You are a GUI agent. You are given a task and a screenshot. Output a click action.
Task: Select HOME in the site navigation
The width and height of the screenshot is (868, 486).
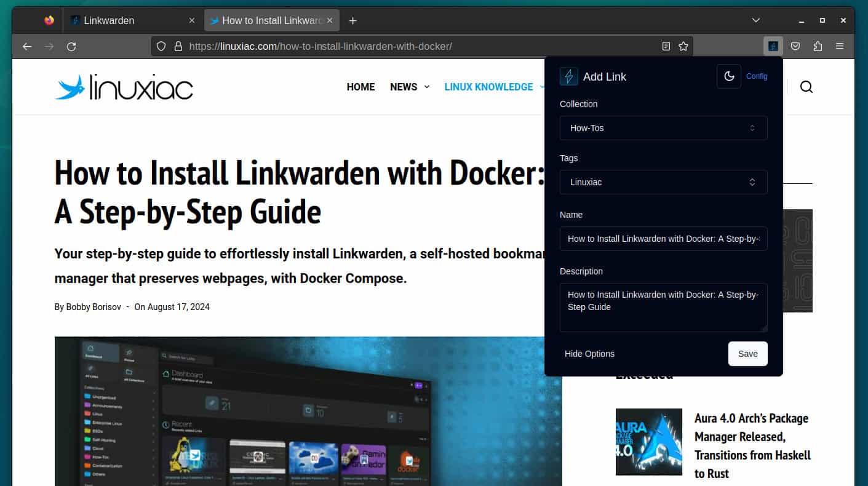tap(360, 87)
